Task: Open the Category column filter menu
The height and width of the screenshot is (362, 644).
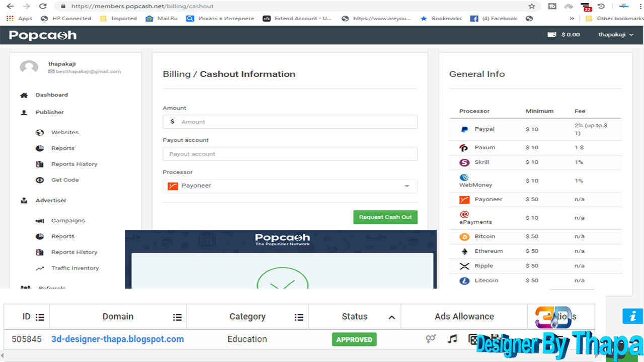Action: [299, 317]
